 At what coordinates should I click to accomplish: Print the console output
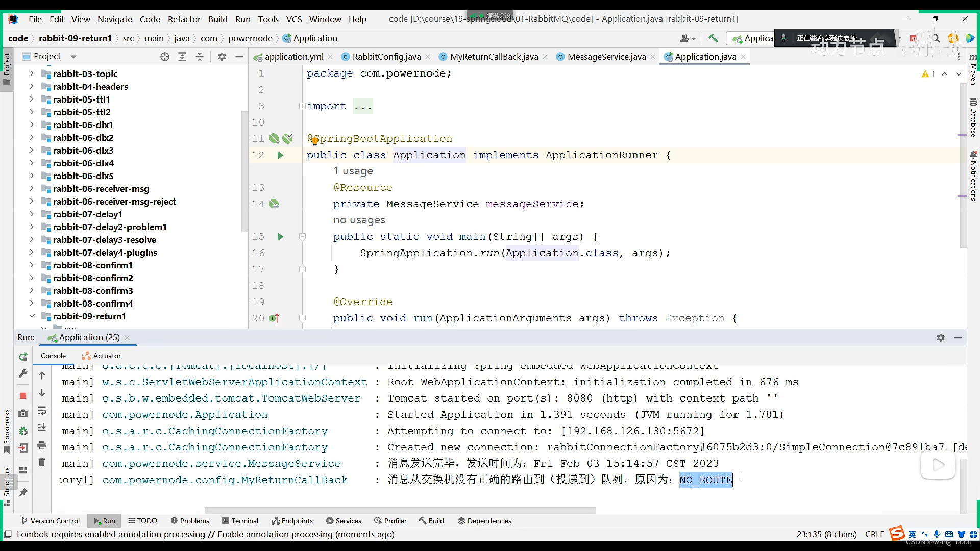42,445
